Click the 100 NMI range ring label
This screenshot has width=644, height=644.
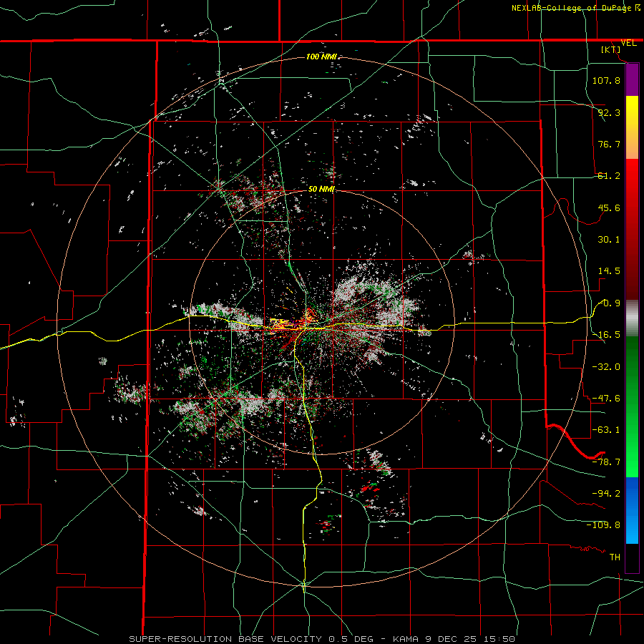click(321, 57)
